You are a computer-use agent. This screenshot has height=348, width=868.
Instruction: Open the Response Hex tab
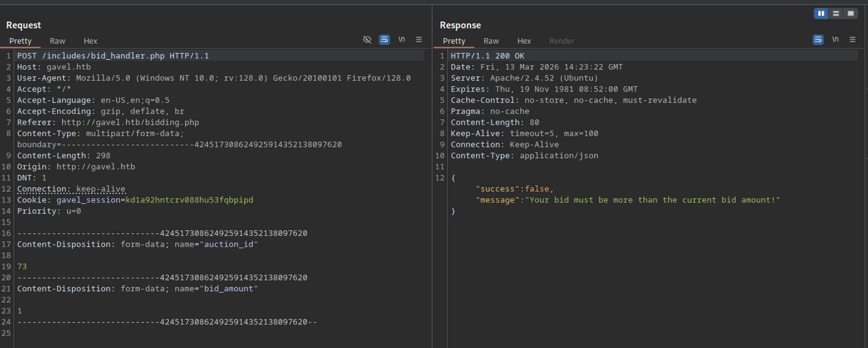(x=524, y=41)
